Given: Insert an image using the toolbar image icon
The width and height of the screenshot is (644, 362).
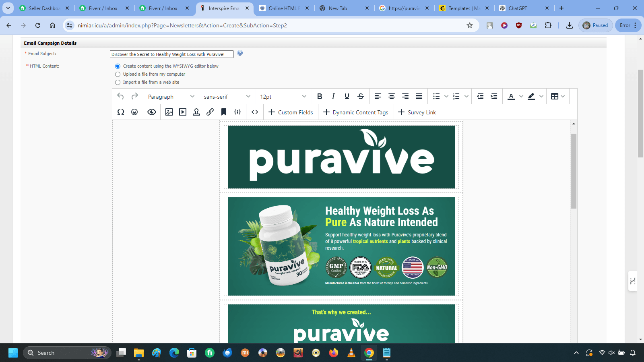Looking at the screenshot, I should tap(169, 112).
